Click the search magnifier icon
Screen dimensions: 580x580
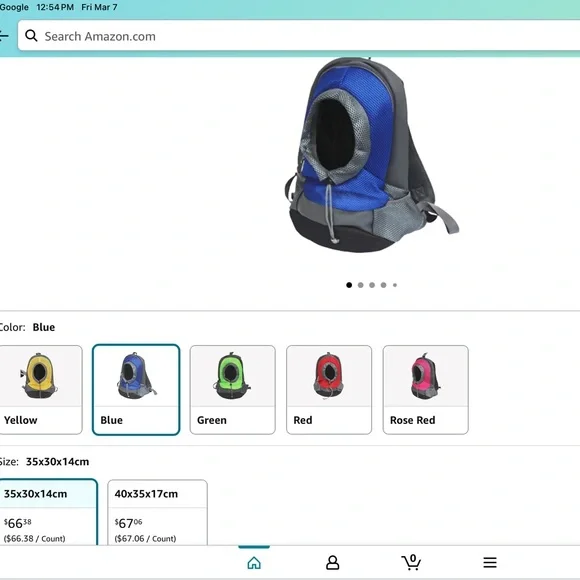click(x=31, y=36)
